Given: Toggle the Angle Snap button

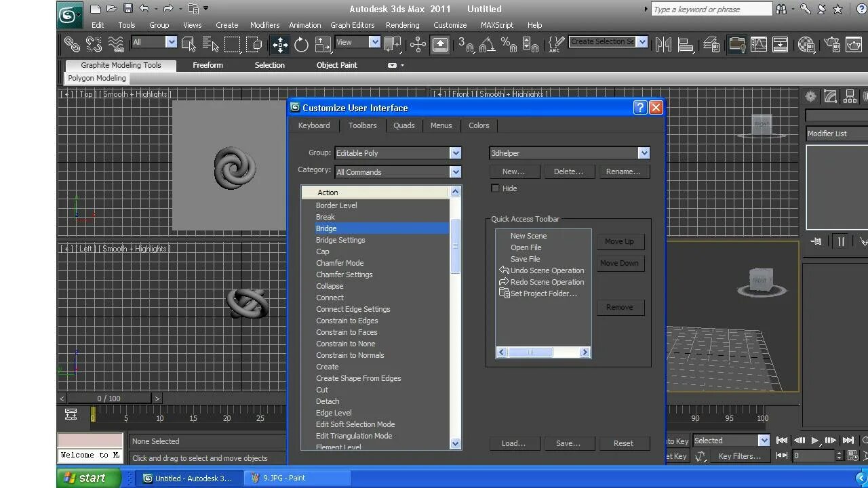Looking at the screenshot, I should 487,45.
